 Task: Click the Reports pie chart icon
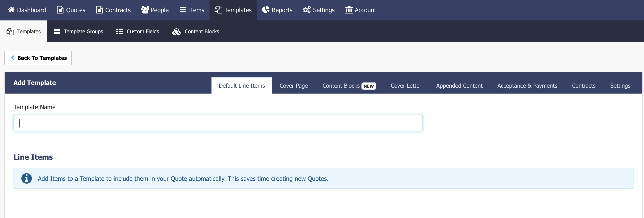tap(266, 10)
